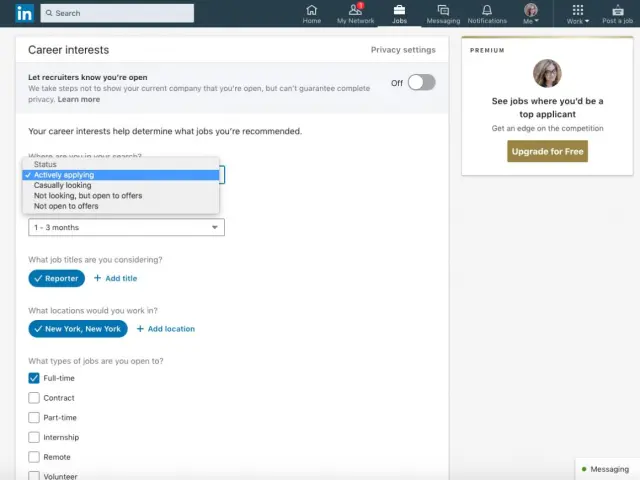The width and height of the screenshot is (640, 480).
Task: Check the Contract checkbox
Action: (34, 398)
